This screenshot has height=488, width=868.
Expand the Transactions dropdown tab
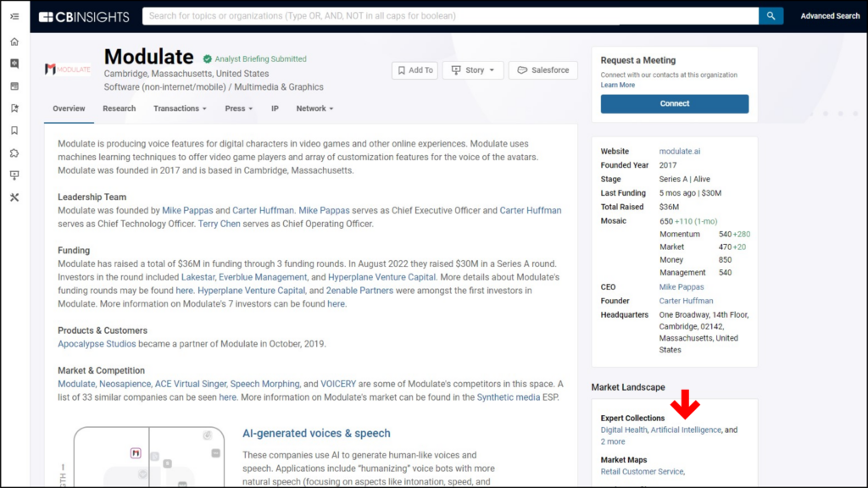[x=180, y=108]
